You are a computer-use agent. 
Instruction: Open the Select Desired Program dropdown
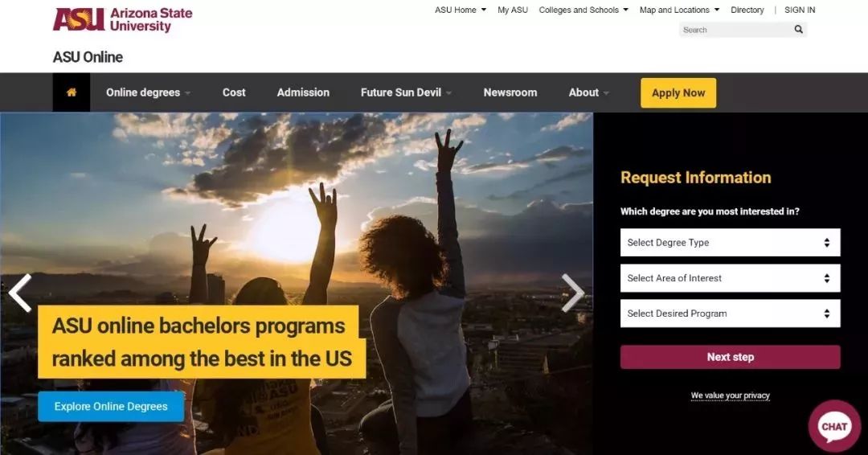(730, 314)
